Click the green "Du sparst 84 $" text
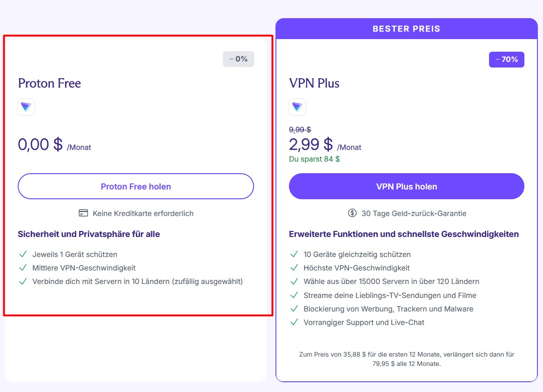Image resolution: width=543 pixels, height=392 pixels. [x=314, y=159]
